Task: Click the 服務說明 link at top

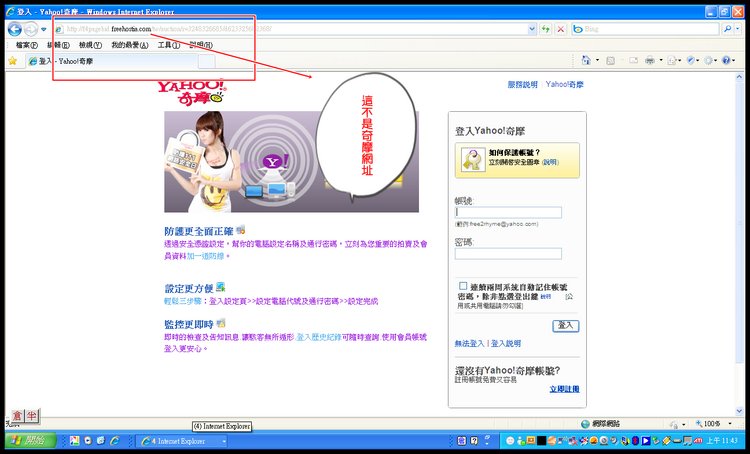Action: click(x=522, y=85)
